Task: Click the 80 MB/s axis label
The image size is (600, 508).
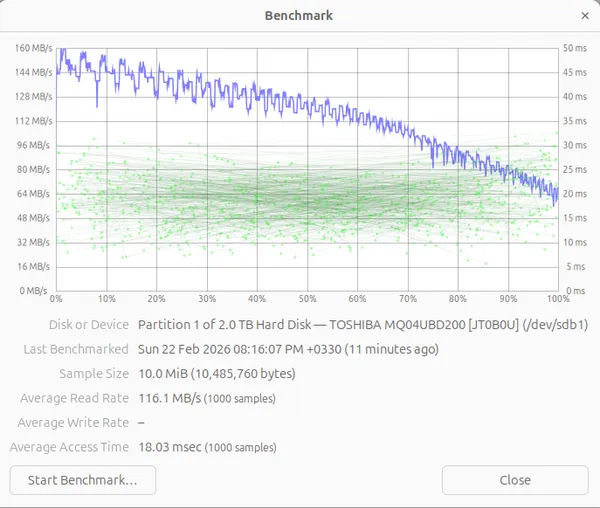Action: pyautogui.click(x=34, y=169)
